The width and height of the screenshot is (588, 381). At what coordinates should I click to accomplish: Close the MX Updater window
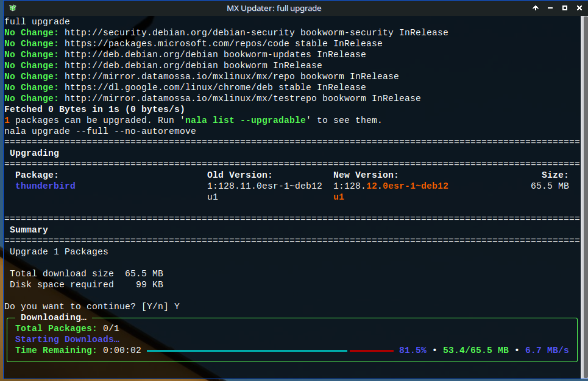tap(579, 8)
